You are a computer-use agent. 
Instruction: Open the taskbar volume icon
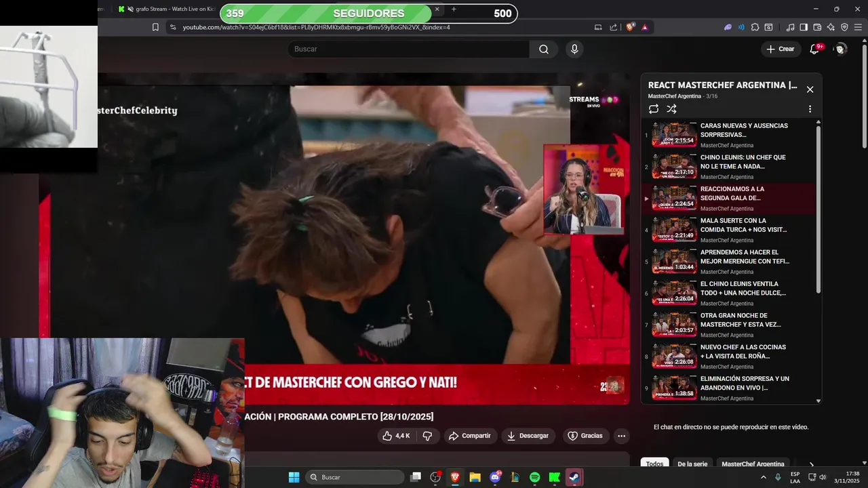pos(823,477)
